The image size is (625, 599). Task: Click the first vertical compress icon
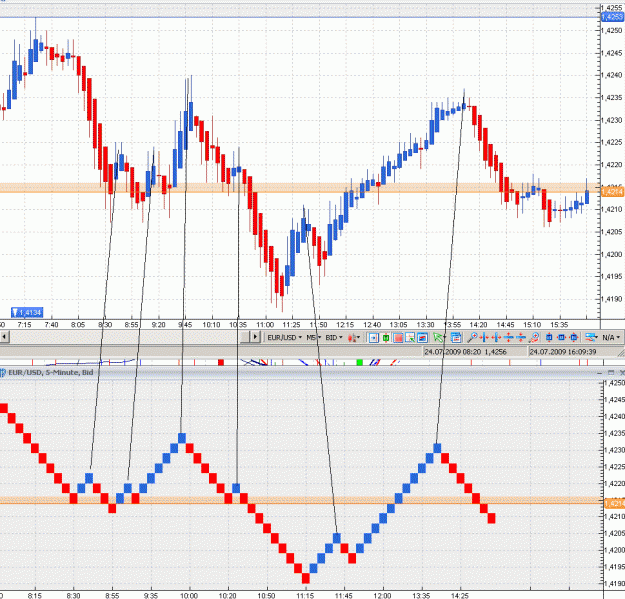[x=509, y=338]
